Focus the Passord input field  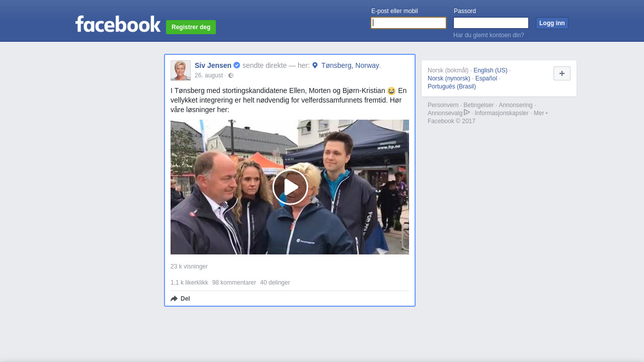491,23
